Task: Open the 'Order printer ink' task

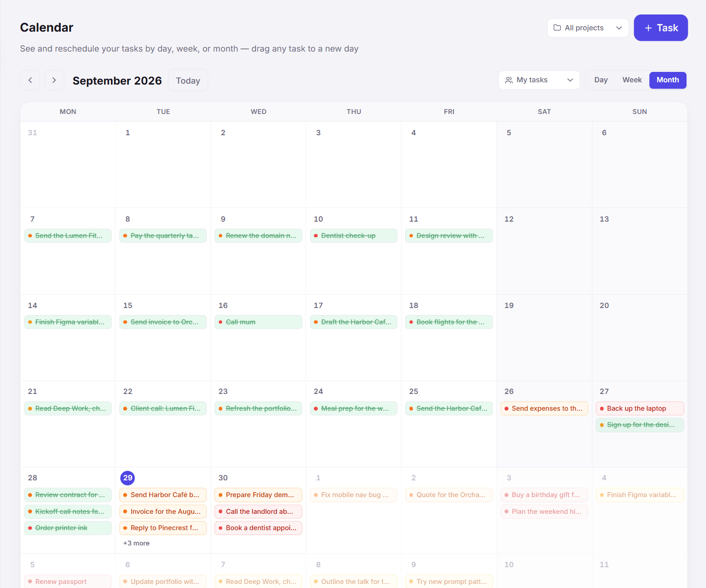Action: click(68, 528)
